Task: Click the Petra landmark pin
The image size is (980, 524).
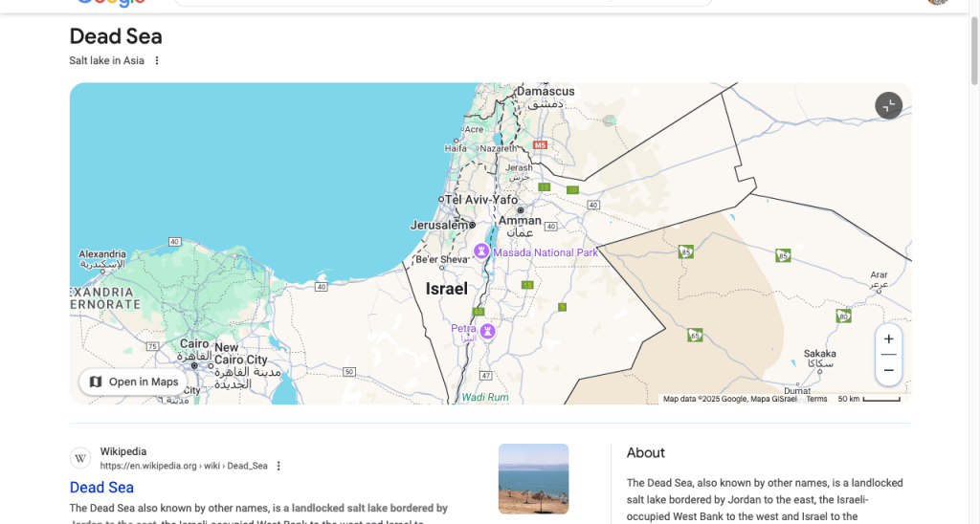Action: pos(488,331)
